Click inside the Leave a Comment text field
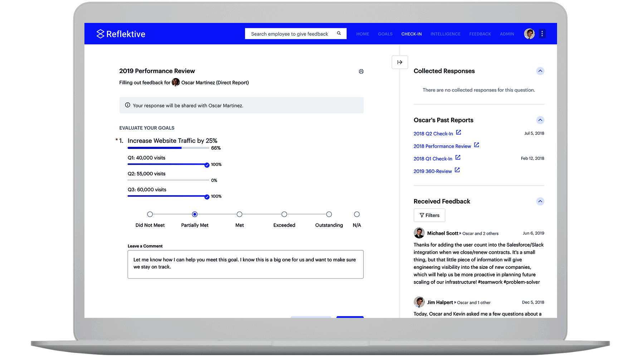Viewport: 644px width, 358px height. (x=245, y=264)
